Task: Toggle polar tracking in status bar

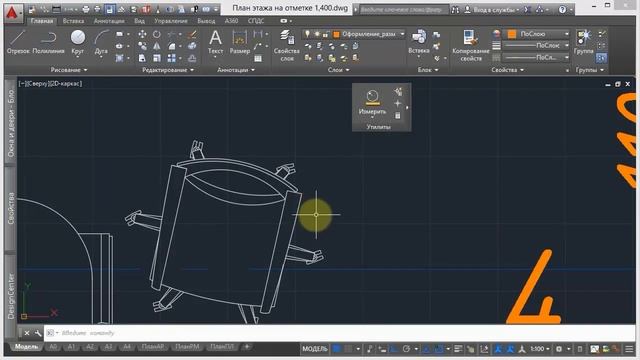Action: click(406, 349)
